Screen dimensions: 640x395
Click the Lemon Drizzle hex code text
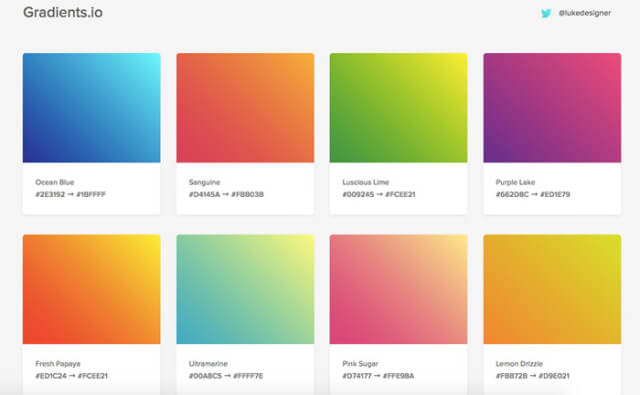(x=532, y=376)
